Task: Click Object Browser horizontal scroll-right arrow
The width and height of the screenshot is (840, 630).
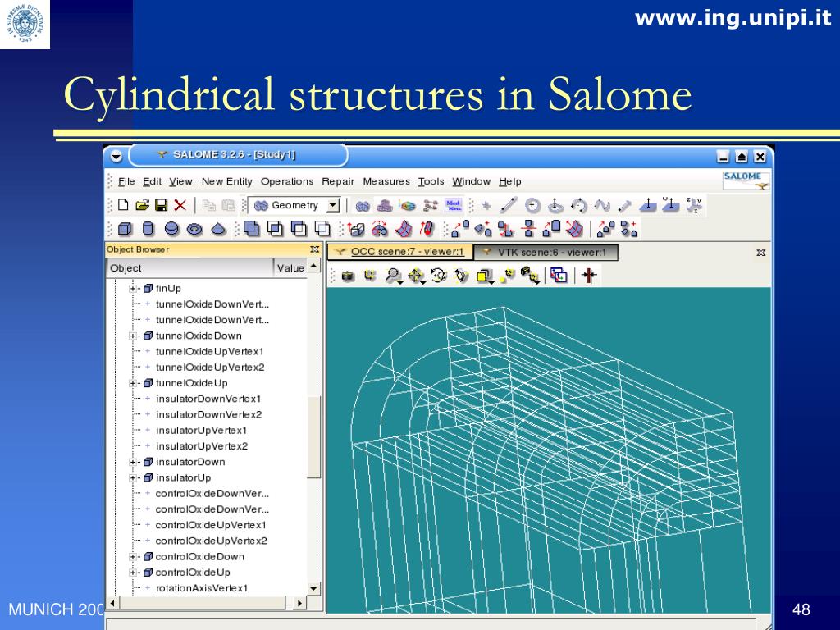Action: (299, 603)
